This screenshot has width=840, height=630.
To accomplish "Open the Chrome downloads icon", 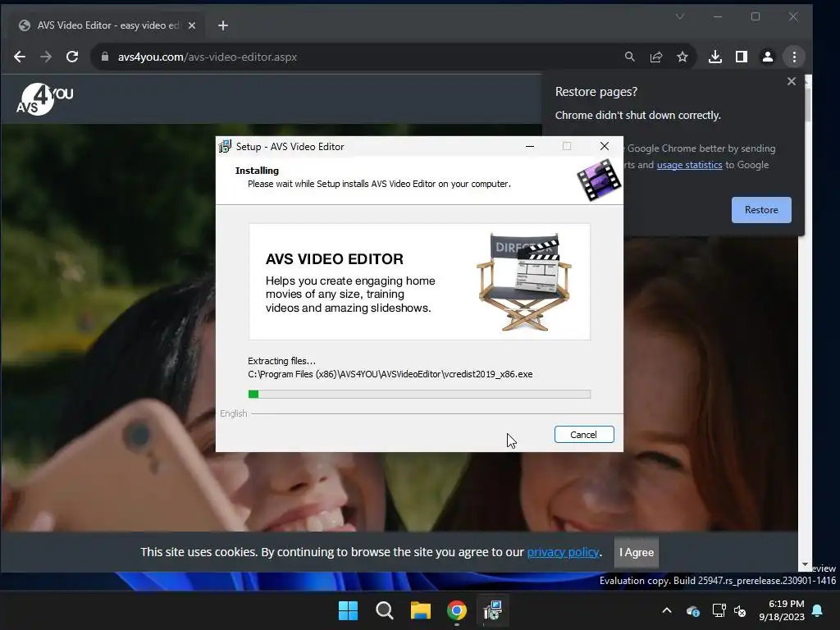I will (x=715, y=57).
